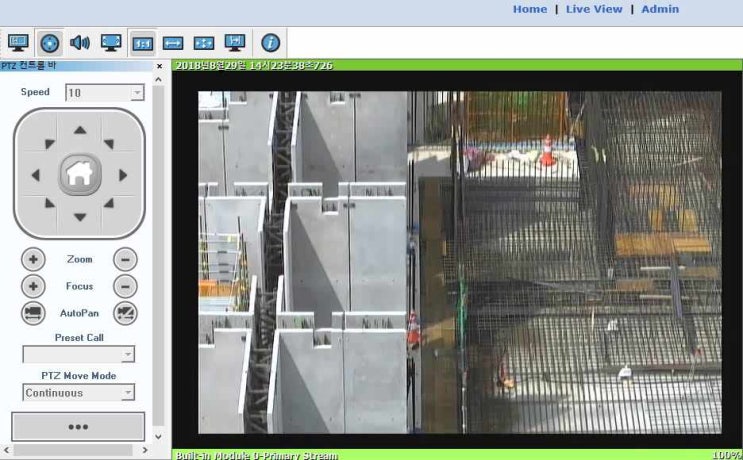
Task: Open the Live View link
Action: [593, 9]
